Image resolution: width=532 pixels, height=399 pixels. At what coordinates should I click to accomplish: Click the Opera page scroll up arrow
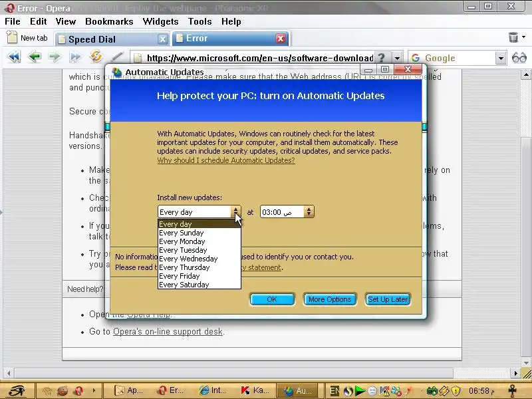[526, 74]
